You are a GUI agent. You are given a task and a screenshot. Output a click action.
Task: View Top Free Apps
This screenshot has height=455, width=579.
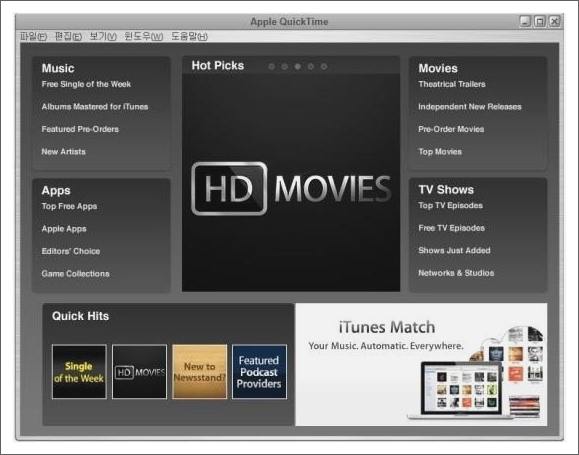coord(69,206)
